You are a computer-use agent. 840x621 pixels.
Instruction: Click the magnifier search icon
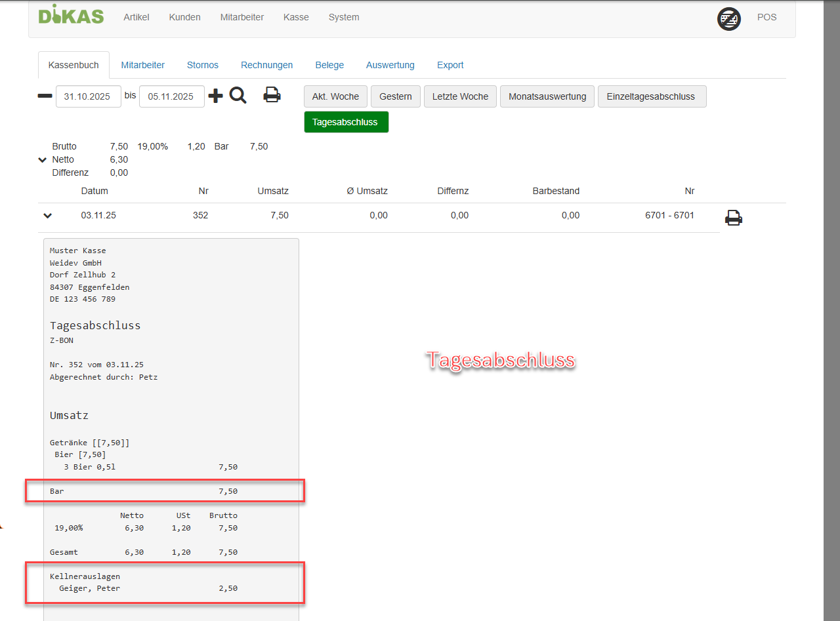(x=238, y=96)
